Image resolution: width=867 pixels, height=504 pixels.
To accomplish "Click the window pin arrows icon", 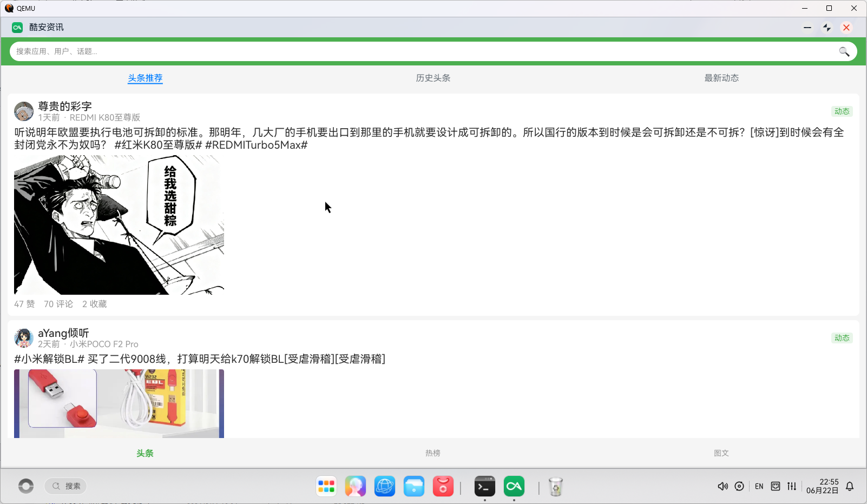I will (x=827, y=28).
